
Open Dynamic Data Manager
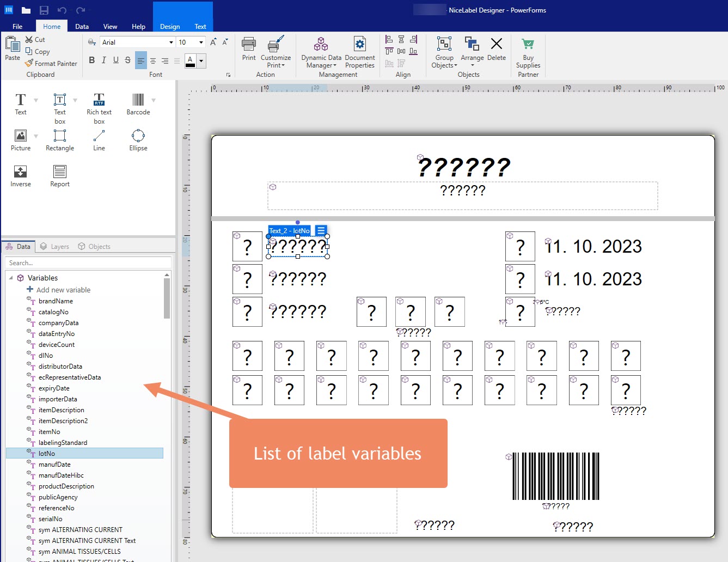tap(321, 53)
